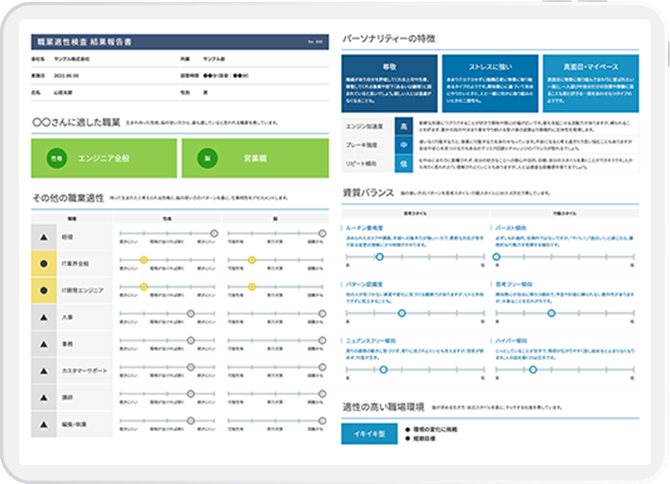Click the IT業界全般 性格 slider handle
Viewport: 670px width, 484px height.
point(144,260)
